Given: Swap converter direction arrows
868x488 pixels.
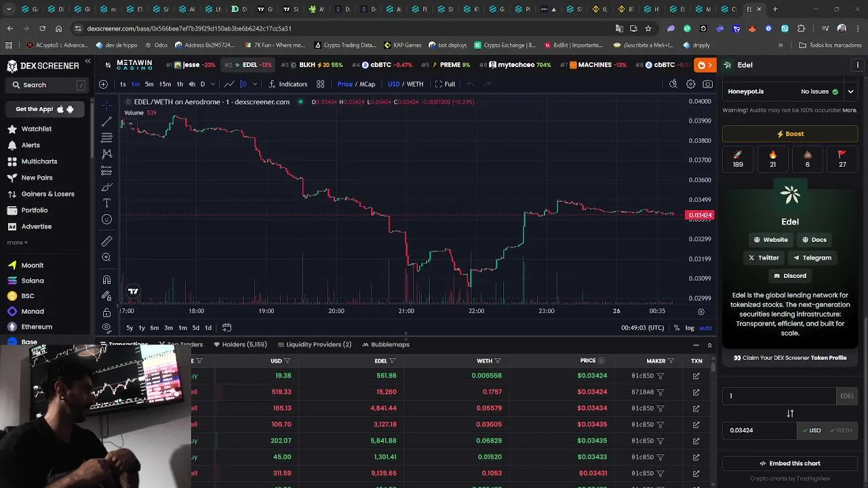Looking at the screenshot, I should (x=790, y=413).
